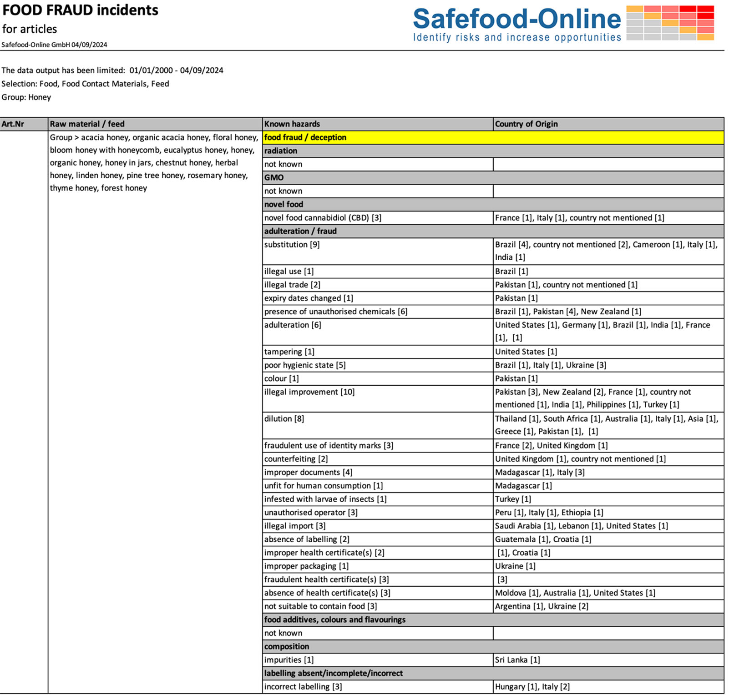
Task: Select the 'substitution [9]' hazard cell
Action: (292, 245)
